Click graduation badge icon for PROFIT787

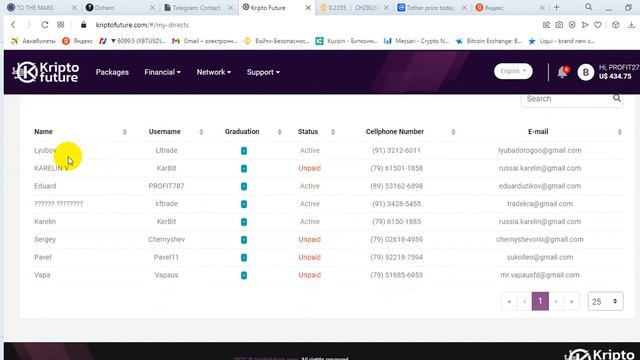tap(244, 186)
